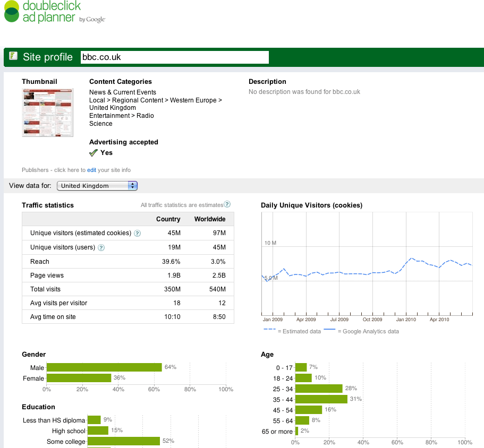
Task: Click the Daily Unique Visitors chart line
Action: coord(351,273)
